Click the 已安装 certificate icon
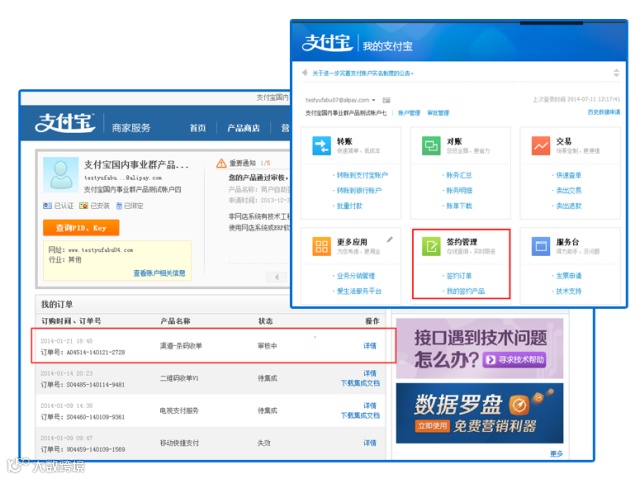640x479 pixels. point(84,206)
